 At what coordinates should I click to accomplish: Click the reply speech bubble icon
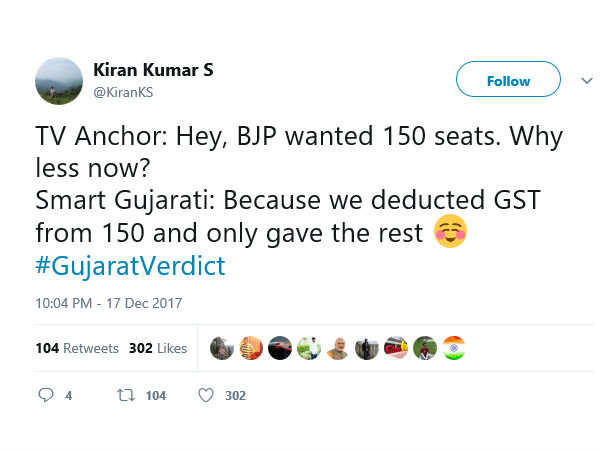[x=45, y=395]
